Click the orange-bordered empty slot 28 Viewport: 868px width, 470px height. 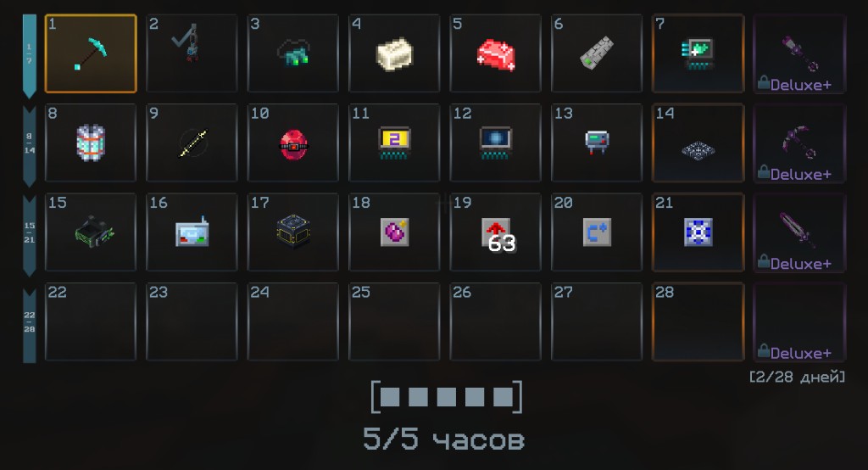[698, 322]
